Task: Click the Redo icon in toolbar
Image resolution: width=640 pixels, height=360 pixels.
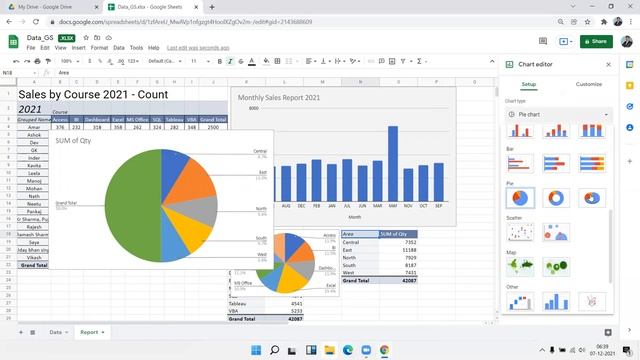Action: coord(27,61)
